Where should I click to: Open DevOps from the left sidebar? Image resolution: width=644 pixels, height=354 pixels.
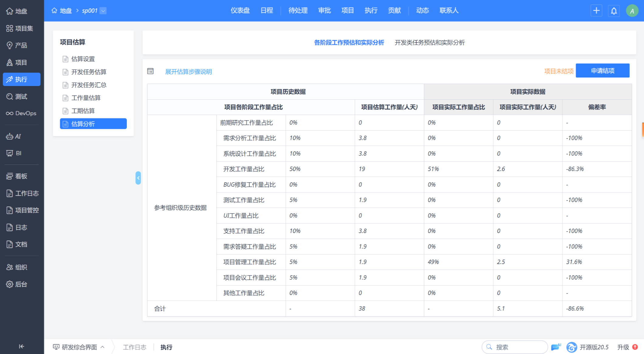(21, 113)
